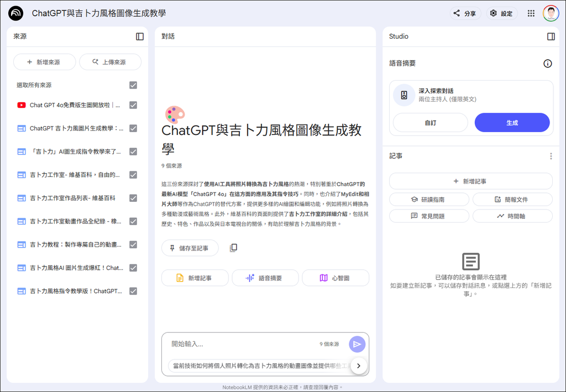
Task: Click the 心智圖 mind map chip
Action: click(x=336, y=278)
